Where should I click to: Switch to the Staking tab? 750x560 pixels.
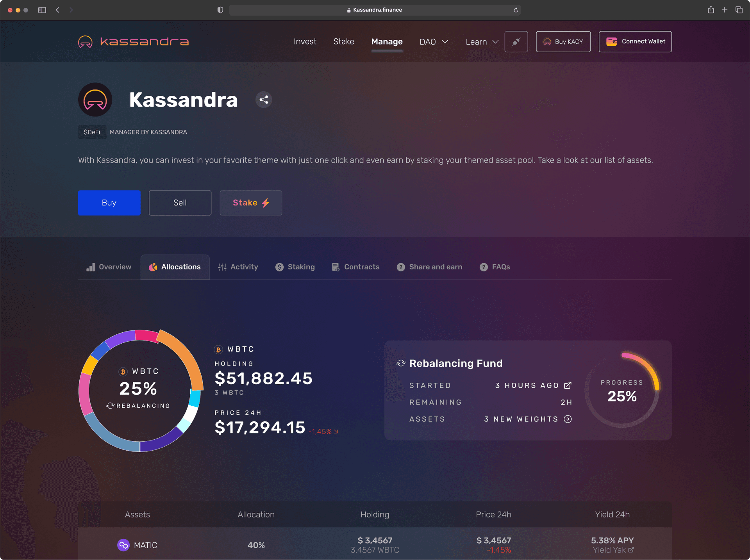point(295,267)
